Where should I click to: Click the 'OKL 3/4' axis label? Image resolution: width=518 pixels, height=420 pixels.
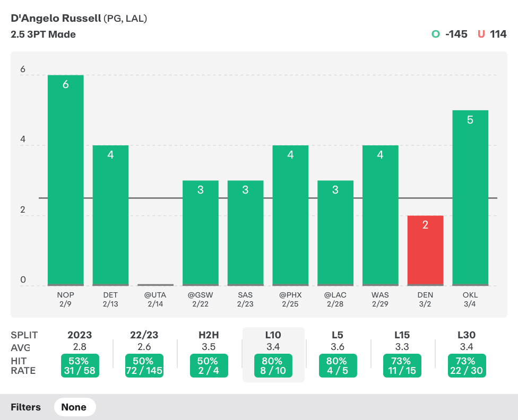click(470, 300)
